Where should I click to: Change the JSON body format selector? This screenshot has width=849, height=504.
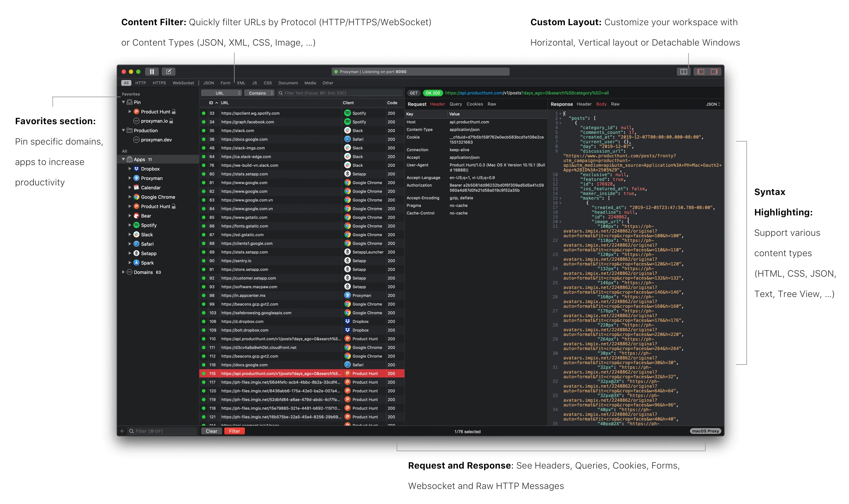click(x=712, y=104)
